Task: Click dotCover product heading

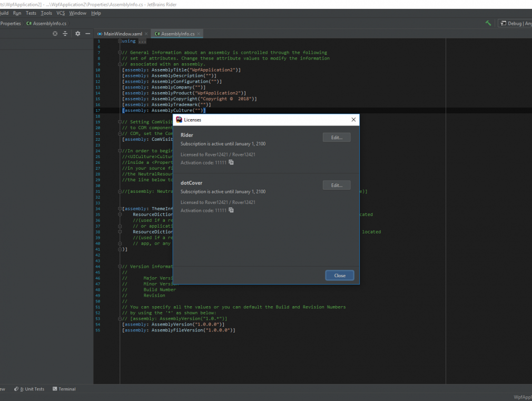Action: click(x=191, y=183)
